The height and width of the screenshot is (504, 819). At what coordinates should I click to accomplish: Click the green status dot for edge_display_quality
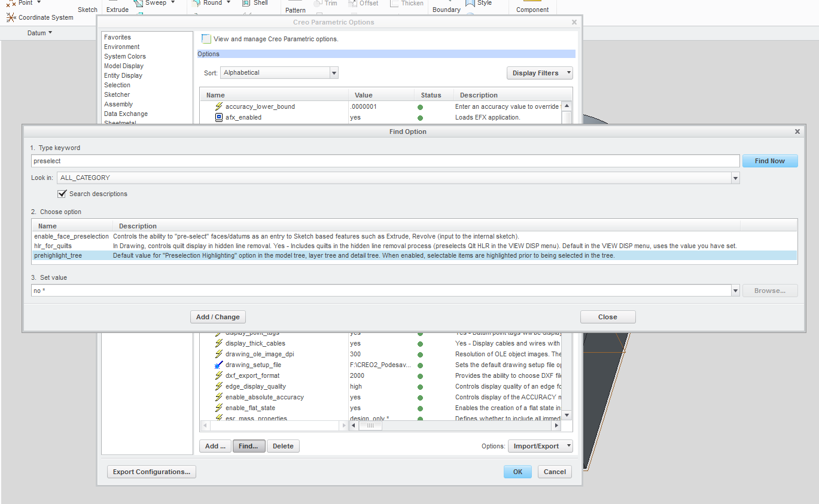tap(420, 387)
